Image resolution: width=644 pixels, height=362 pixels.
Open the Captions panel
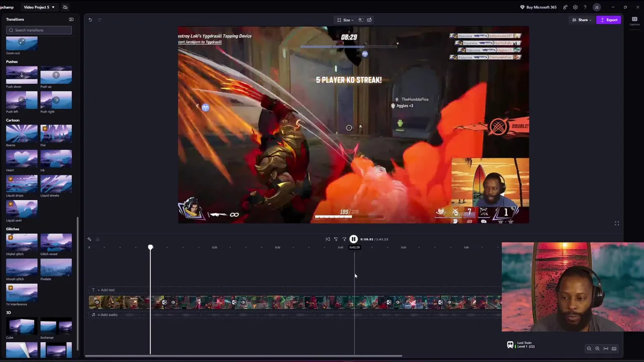pos(634,21)
